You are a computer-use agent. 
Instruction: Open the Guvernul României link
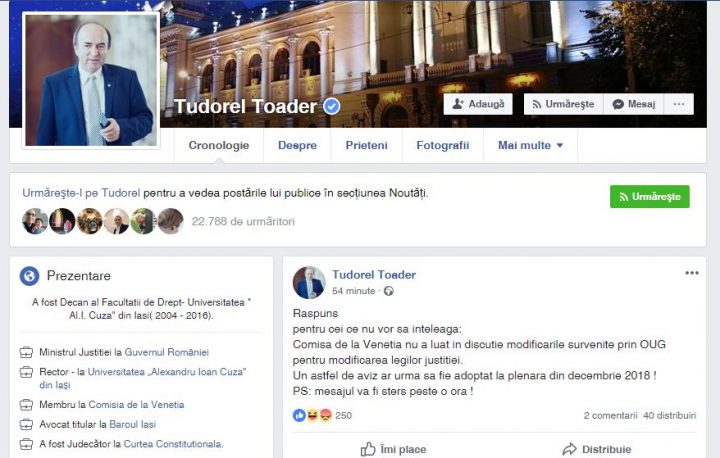click(x=167, y=352)
